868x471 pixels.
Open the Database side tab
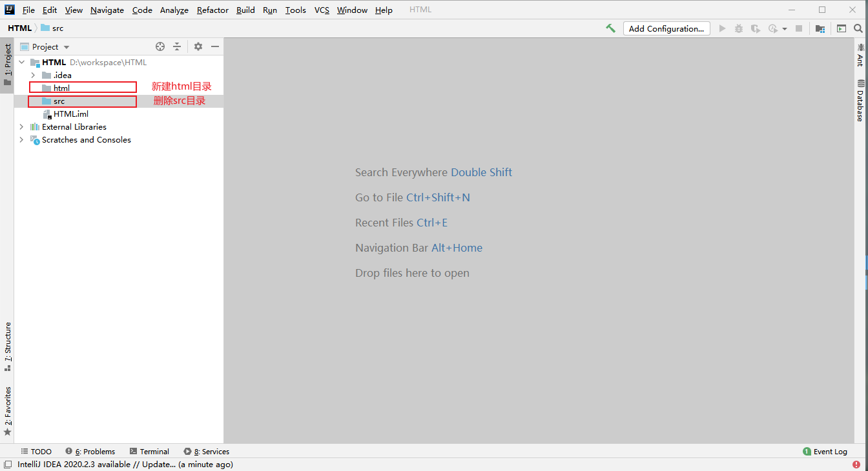click(860, 100)
